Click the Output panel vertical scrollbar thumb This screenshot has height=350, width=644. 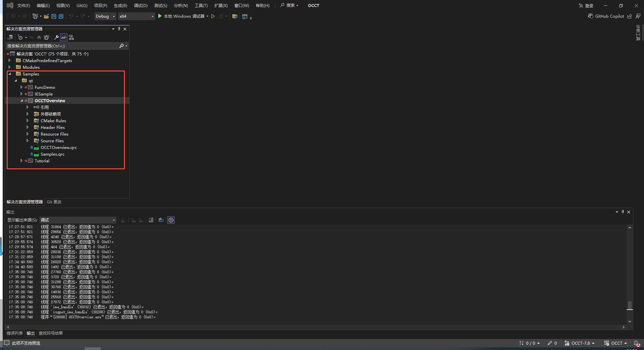click(630, 305)
